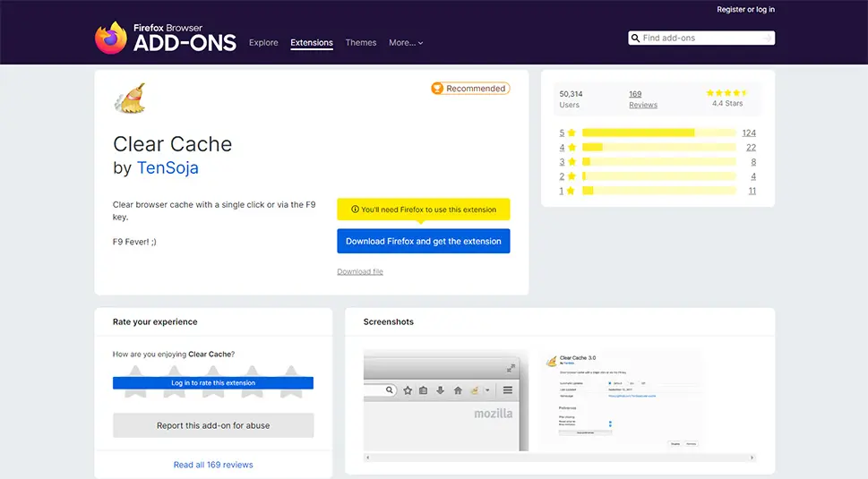Screen dimensions: 868x479
Task: Rate two stars for Clear Cache
Action: click(175, 381)
